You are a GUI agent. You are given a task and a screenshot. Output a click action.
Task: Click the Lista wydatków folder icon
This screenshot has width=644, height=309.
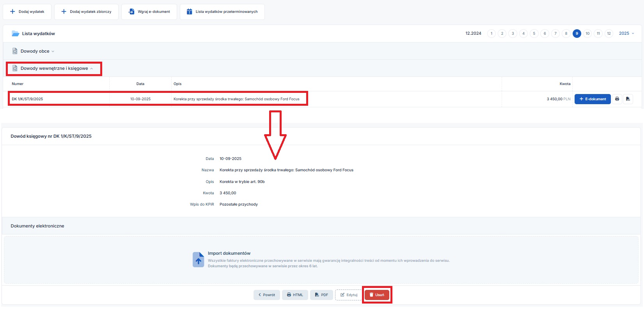click(x=16, y=34)
